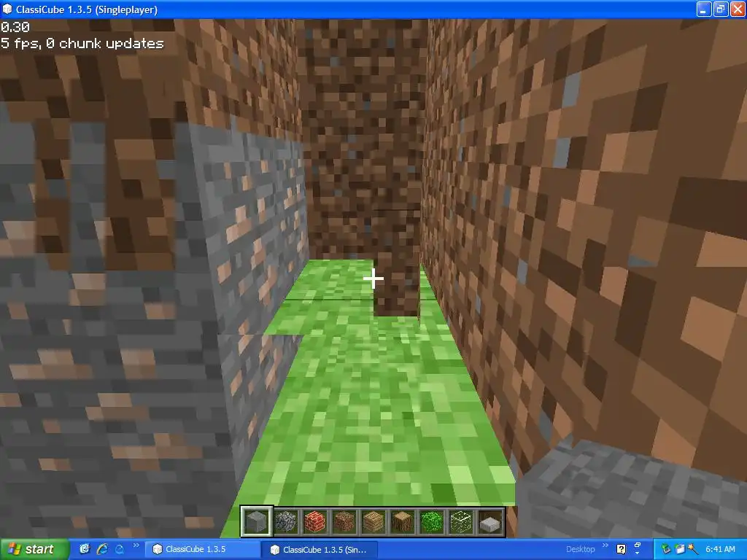Select the stone block in hotbar
This screenshot has height=560, width=747.
click(x=256, y=522)
